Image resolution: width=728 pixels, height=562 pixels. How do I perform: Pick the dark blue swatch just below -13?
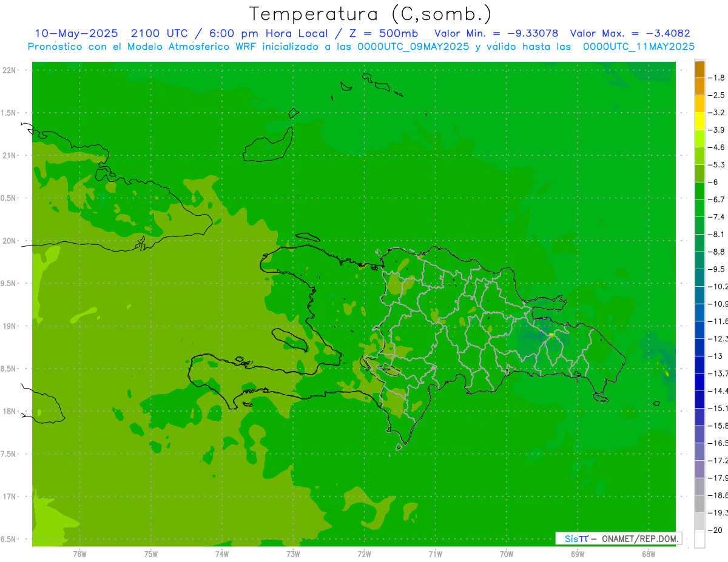tap(699, 364)
